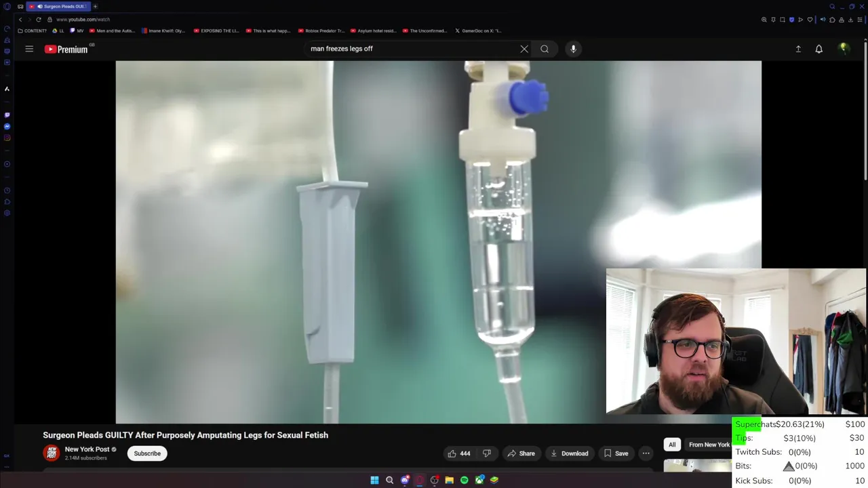The image size is (868, 488).
Task: Reload the page
Action: tap(39, 20)
